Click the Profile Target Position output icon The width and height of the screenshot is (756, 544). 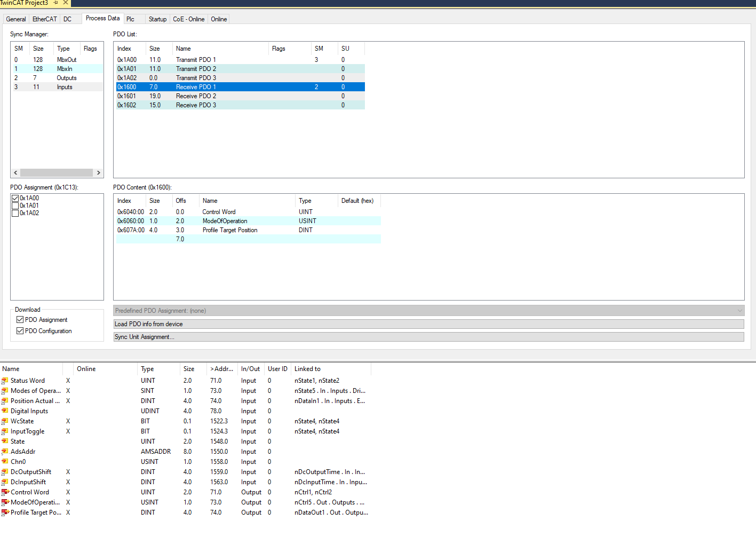tap(5, 513)
